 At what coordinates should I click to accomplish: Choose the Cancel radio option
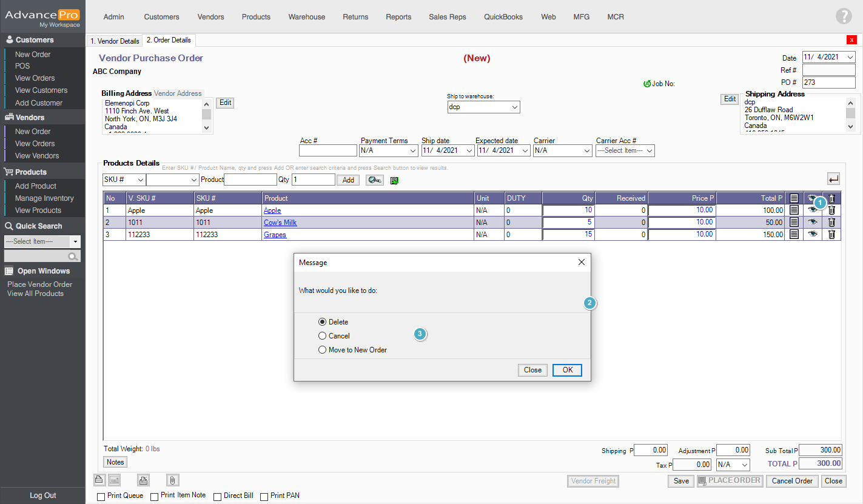click(x=322, y=336)
